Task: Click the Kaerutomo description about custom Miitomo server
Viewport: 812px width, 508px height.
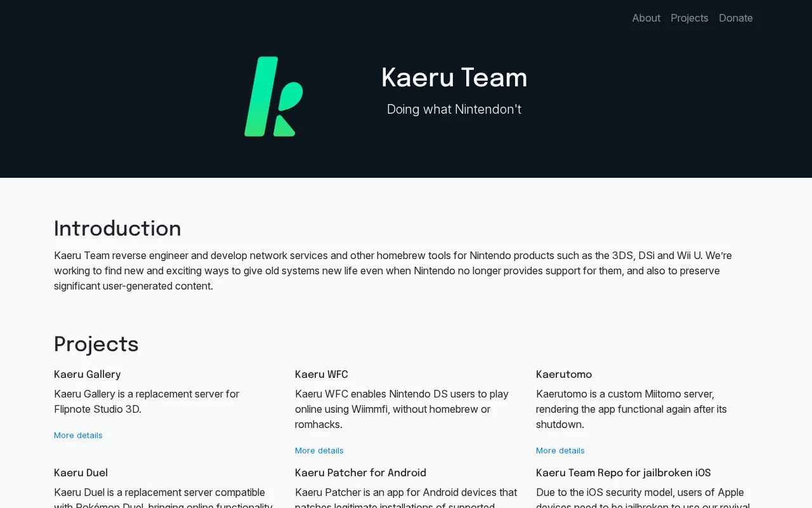Action: pos(631,409)
